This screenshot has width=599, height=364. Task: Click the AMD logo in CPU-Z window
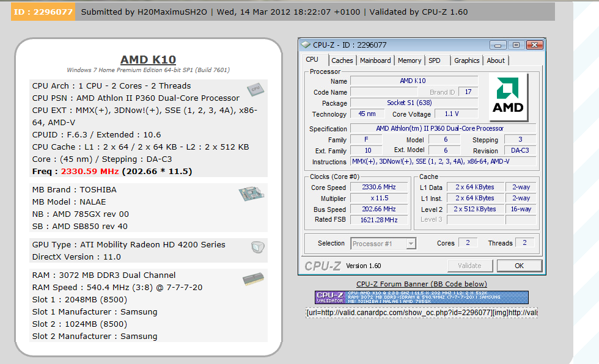pos(509,97)
